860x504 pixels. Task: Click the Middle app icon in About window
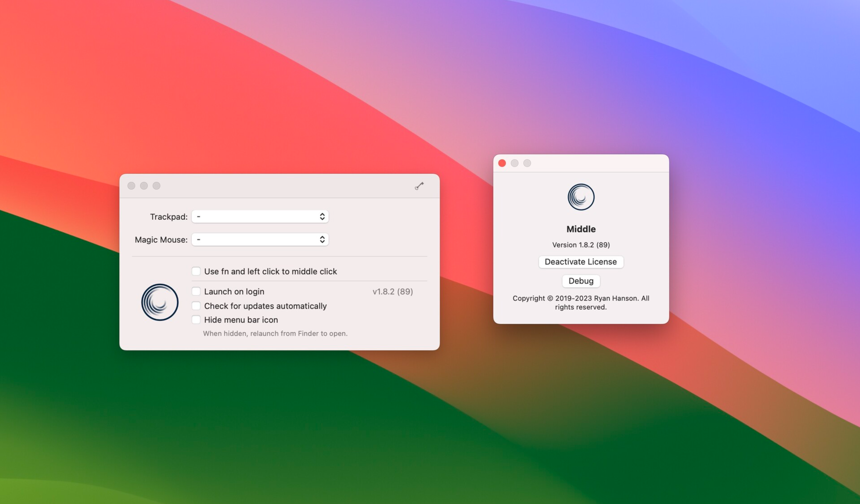click(x=581, y=197)
